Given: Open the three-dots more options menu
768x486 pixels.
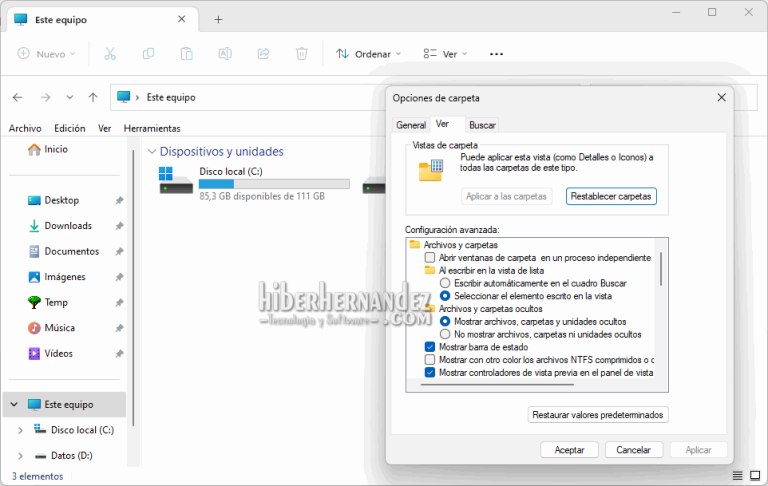Looking at the screenshot, I should (496, 54).
